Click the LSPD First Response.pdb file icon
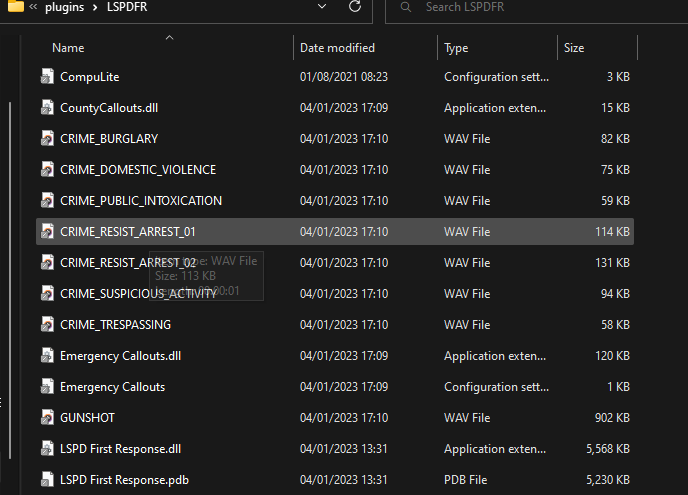This screenshot has width=688, height=495. tap(47, 480)
